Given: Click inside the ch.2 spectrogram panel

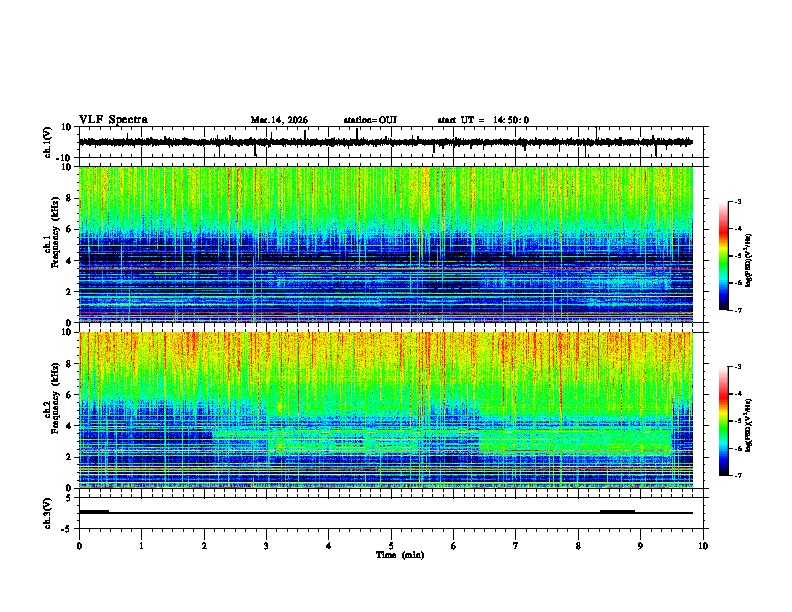Looking at the screenshot, I should pos(385,410).
